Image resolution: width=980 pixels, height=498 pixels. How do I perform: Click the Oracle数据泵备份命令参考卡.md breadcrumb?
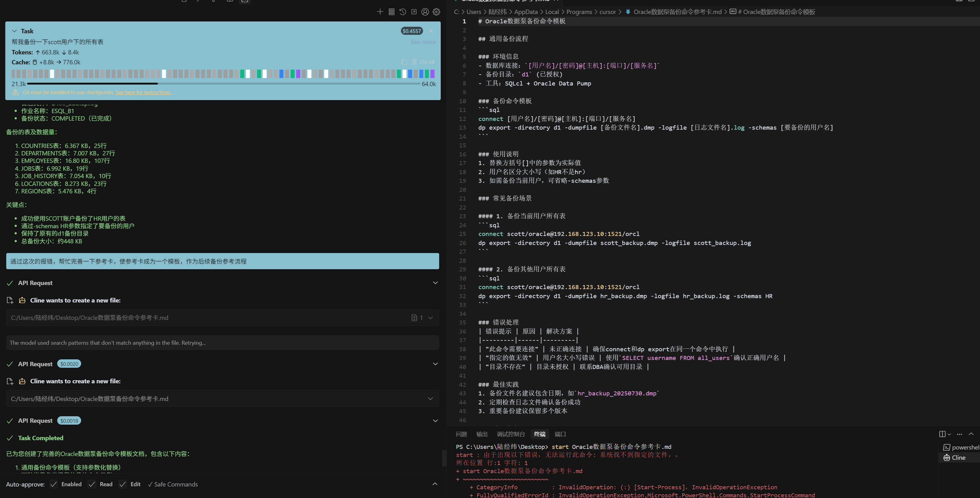pyautogui.click(x=677, y=12)
